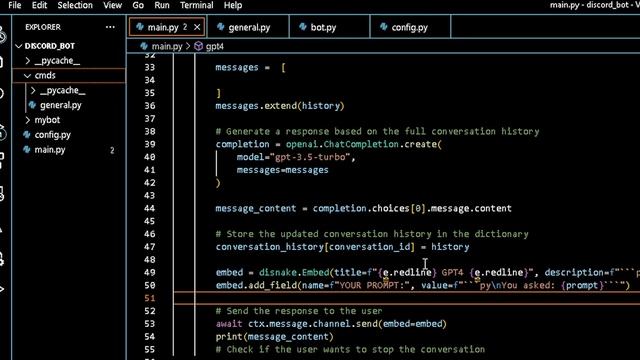Click the problems count 2 beside main.py in Explorer

(112, 150)
